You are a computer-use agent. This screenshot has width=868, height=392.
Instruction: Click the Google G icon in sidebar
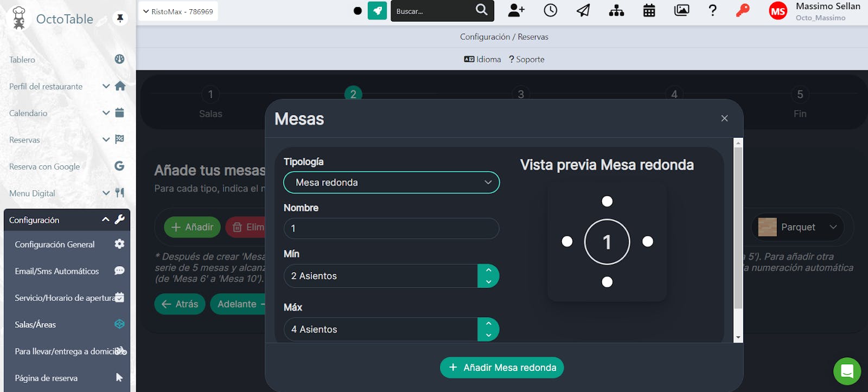tap(119, 166)
